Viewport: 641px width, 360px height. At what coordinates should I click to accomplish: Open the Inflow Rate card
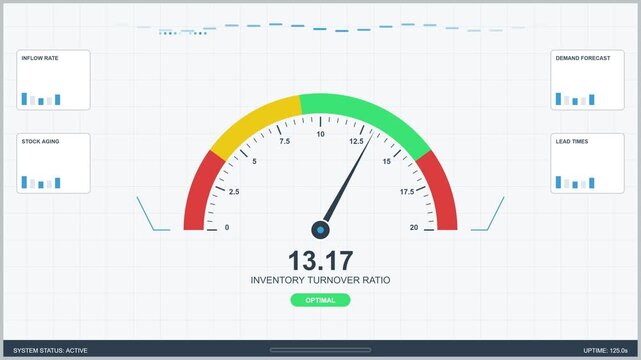pos(53,80)
